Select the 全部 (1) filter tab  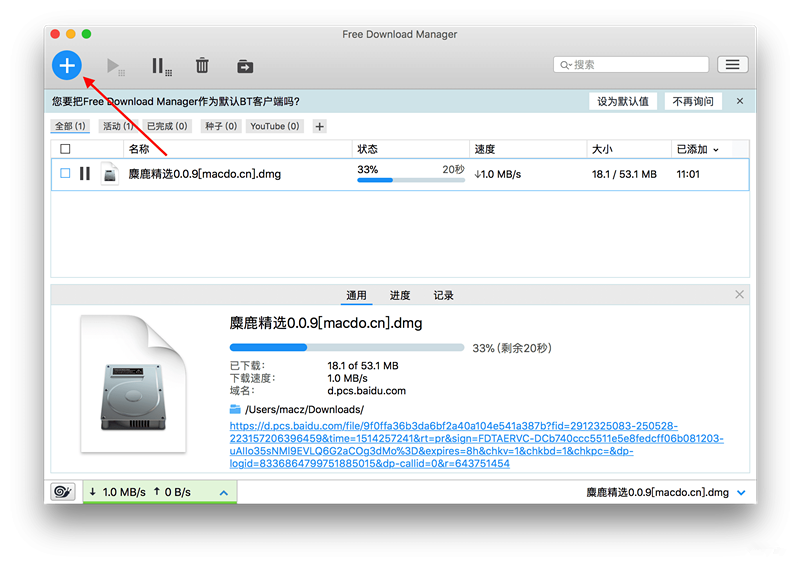point(70,126)
